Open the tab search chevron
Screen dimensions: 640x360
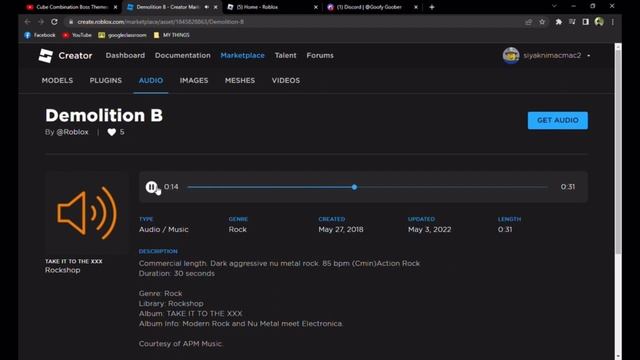(x=554, y=6)
